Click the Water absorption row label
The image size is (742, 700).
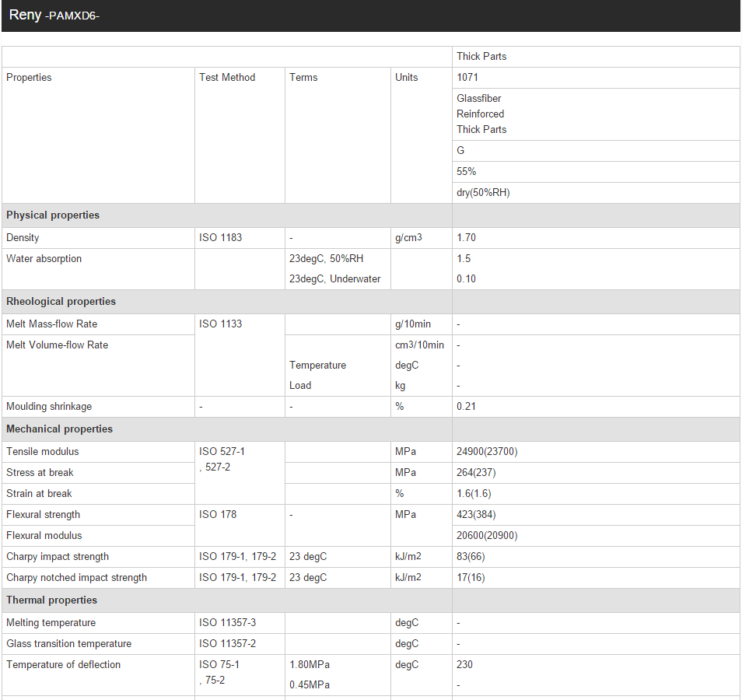[44, 258]
